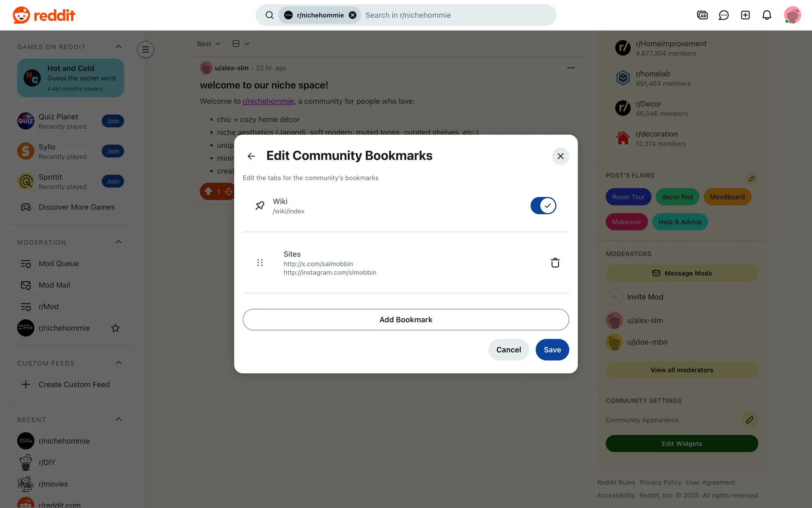Open Mod Queue in the sidebar
This screenshot has height=508, width=812.
[x=58, y=264]
